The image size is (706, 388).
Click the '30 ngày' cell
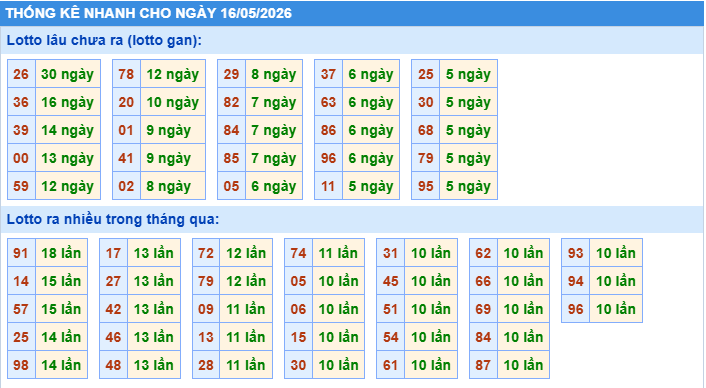(68, 74)
